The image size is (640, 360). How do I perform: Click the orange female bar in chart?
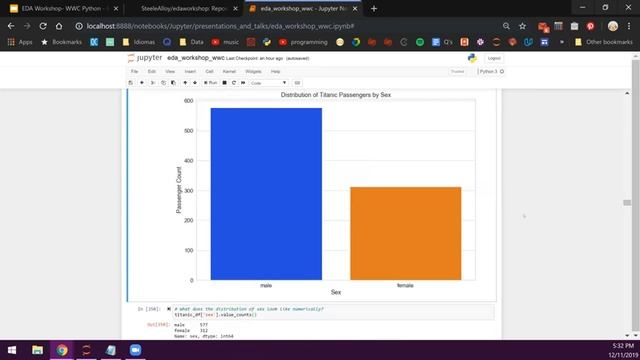(406, 233)
